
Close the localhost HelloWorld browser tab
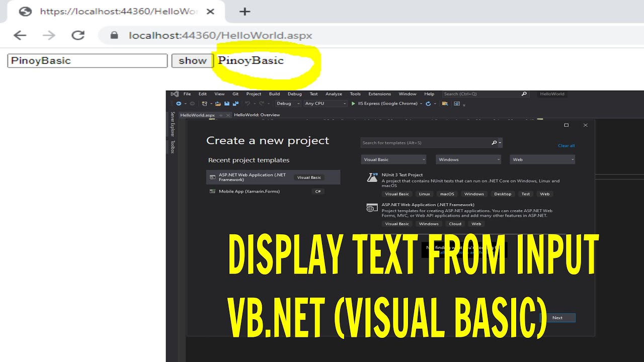tap(210, 12)
